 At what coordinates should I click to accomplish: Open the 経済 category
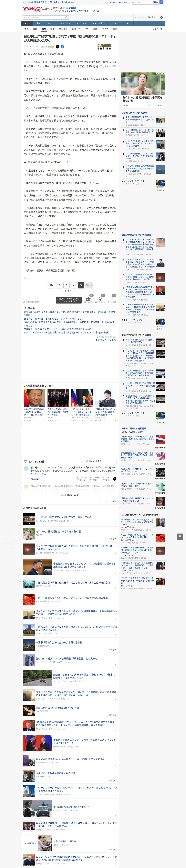pos(52,29)
